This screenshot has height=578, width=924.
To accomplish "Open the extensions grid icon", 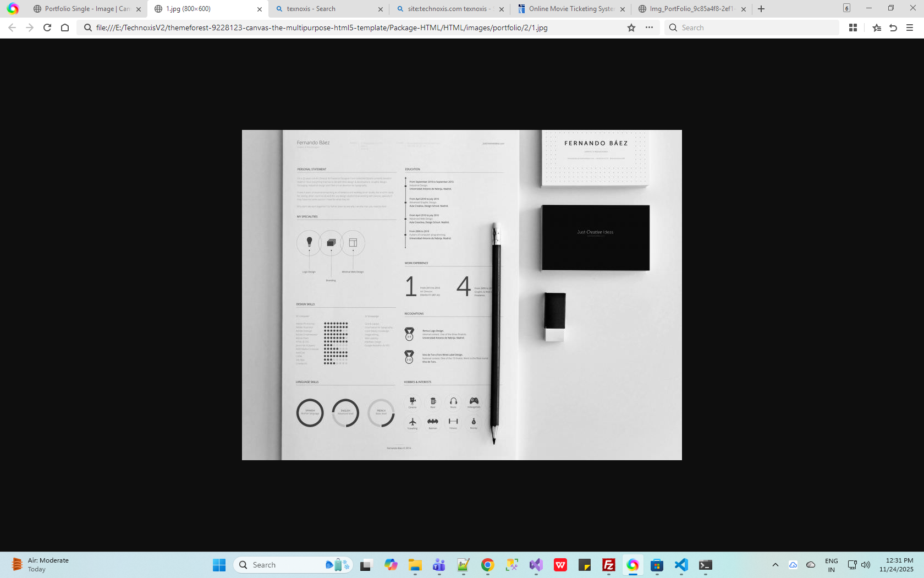I will (853, 28).
